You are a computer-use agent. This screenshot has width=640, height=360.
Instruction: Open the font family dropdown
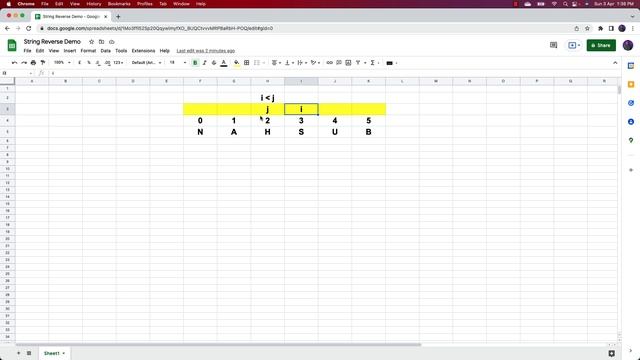point(146,63)
